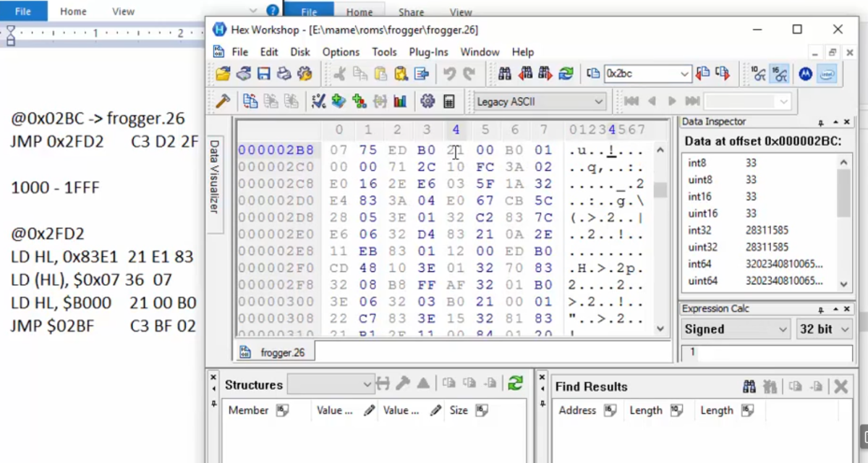Click Find Next binoculars with right arrow
The image size is (868, 463).
coord(545,74)
